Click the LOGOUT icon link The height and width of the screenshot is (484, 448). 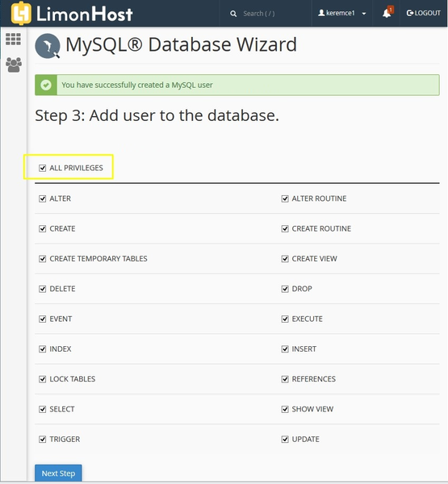[x=423, y=13]
